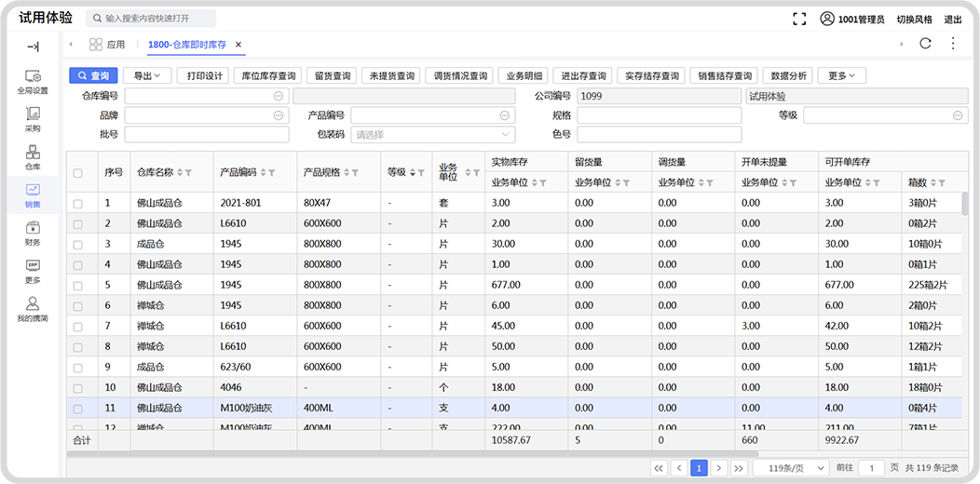The width and height of the screenshot is (980, 484).
Task: Tick the select-all checkbox in table header
Action: [x=78, y=173]
